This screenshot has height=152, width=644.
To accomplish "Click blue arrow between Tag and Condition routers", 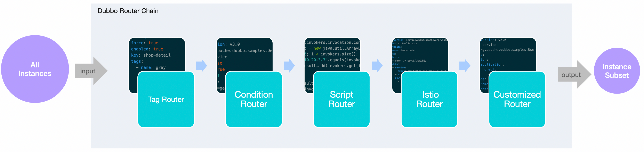I will pos(201,66).
